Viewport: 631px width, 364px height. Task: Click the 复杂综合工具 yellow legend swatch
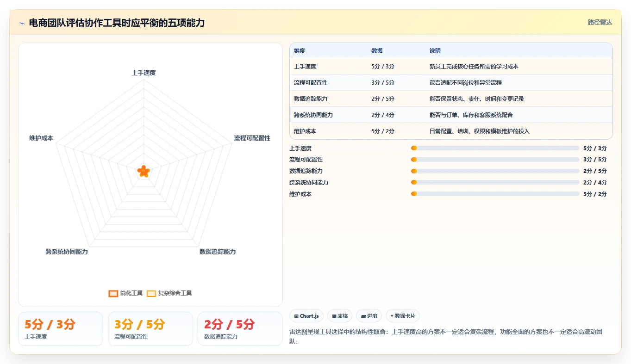151,293
